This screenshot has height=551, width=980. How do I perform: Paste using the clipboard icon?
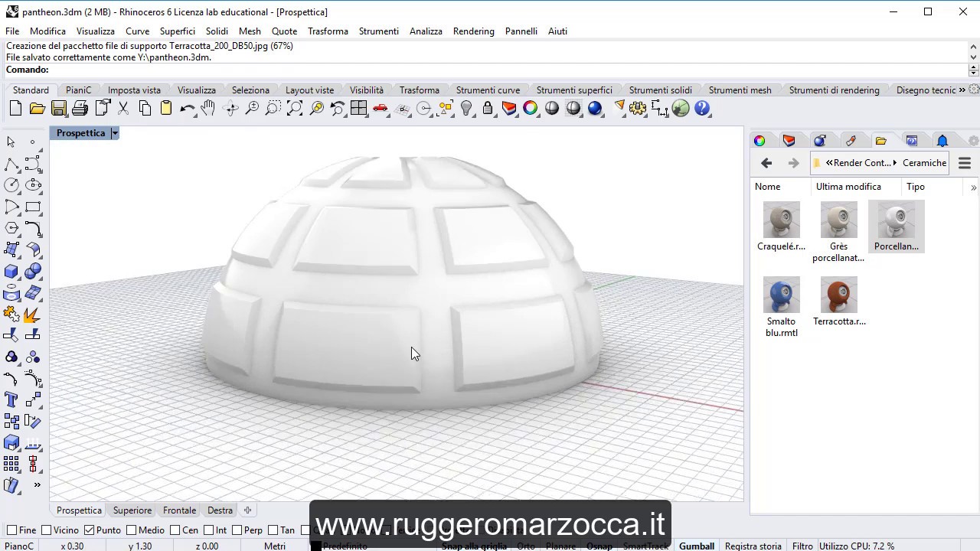[x=166, y=109]
